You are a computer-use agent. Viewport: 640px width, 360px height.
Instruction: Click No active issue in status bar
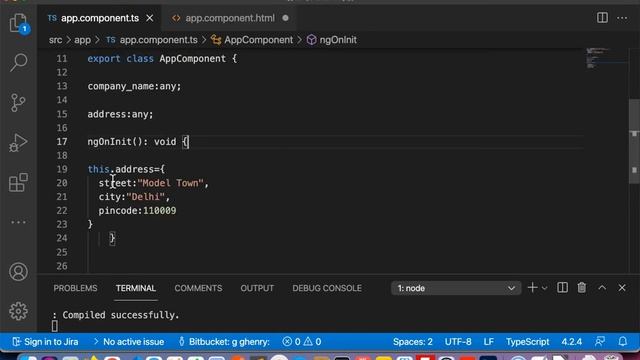click(129, 342)
